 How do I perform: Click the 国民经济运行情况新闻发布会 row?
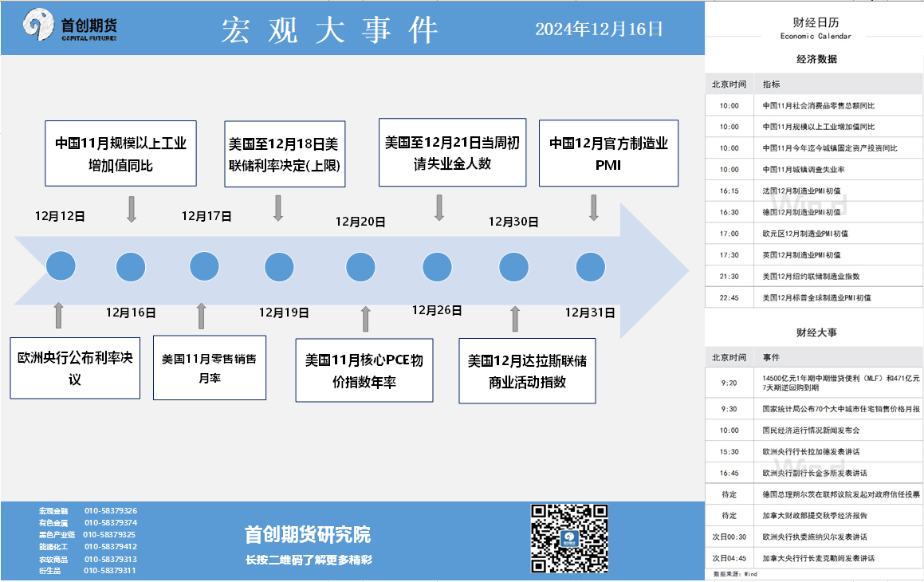(x=814, y=430)
